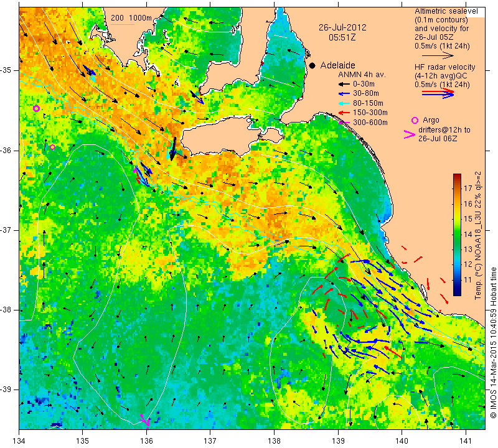Screen dimensions: 498x448
Task: Click the 'Altimetric sealevel' legend text
Action: [x=446, y=11]
